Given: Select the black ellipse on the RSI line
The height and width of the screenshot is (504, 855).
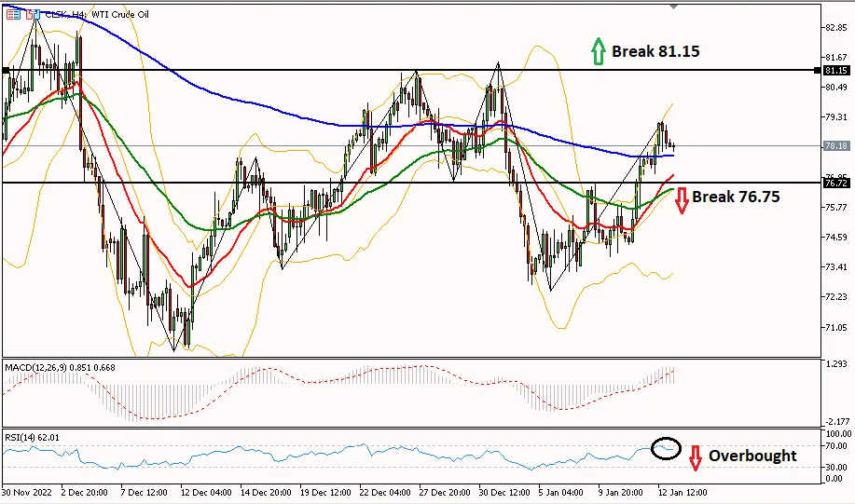Looking at the screenshot, I should click(x=667, y=448).
